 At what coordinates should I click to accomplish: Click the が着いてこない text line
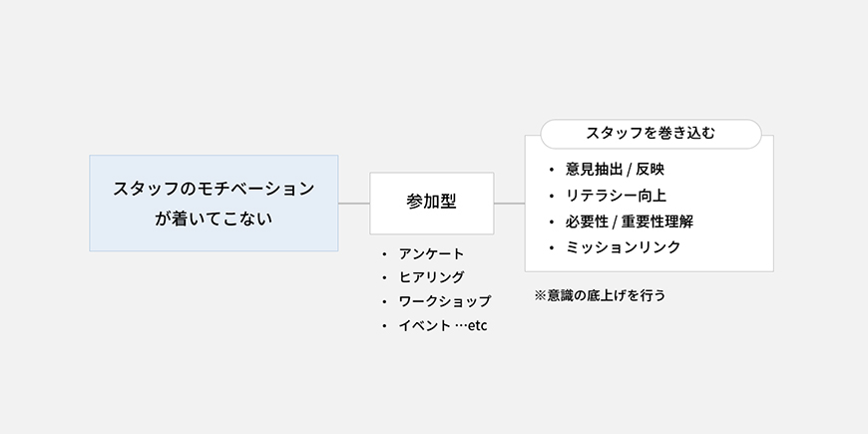click(214, 218)
